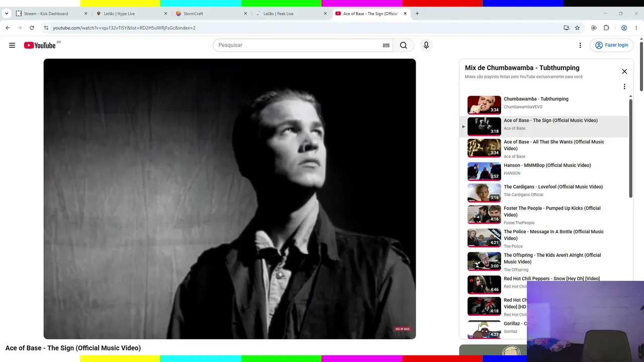Expand the tab search dropdown
Viewport: 644px width, 362px height.
tap(7, 14)
